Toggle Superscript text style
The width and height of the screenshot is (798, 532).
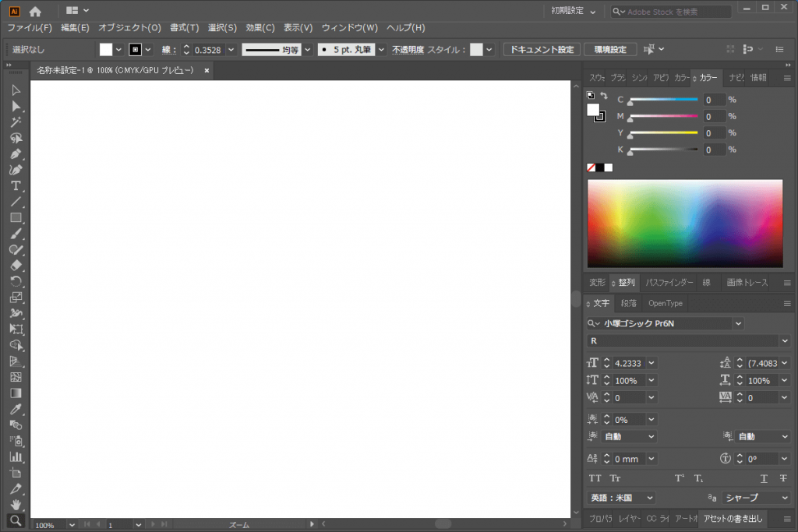680,478
